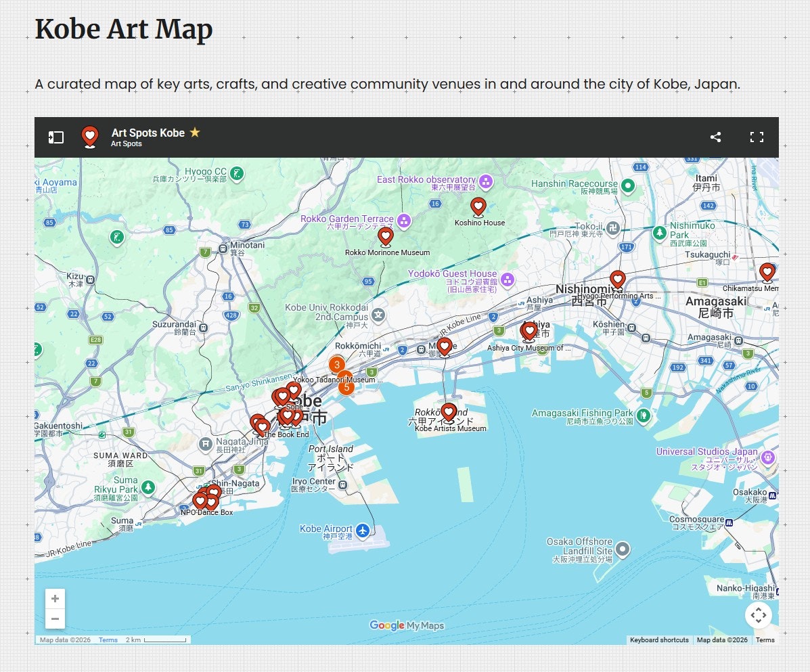Star the Art Spots Kobe map

[x=195, y=133]
